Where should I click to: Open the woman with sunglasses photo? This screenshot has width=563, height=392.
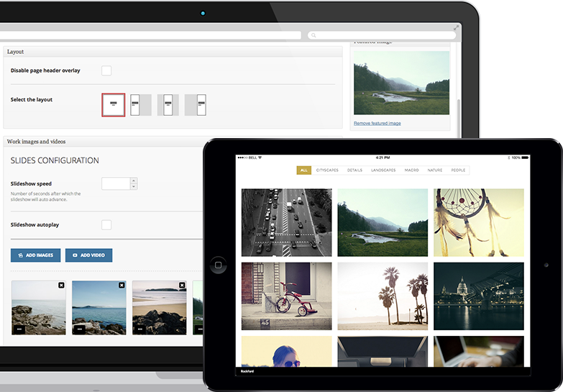click(286, 352)
